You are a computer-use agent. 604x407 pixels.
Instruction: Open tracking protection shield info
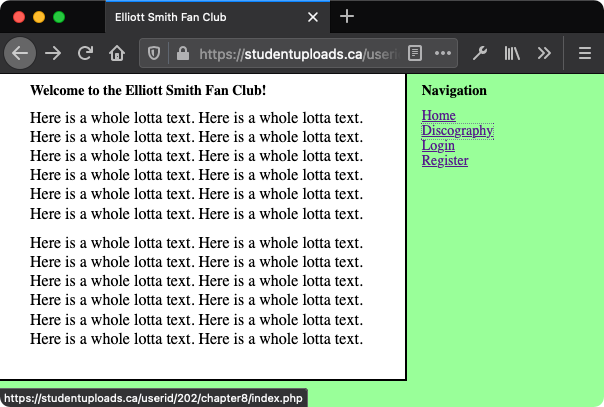(154, 53)
